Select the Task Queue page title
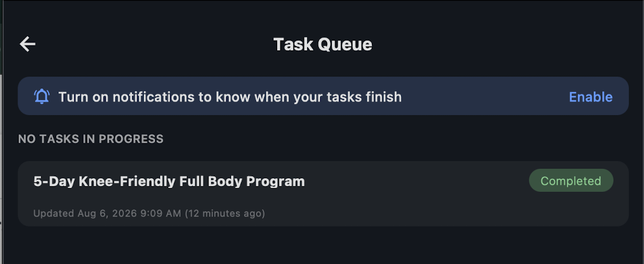644x264 pixels. 323,44
